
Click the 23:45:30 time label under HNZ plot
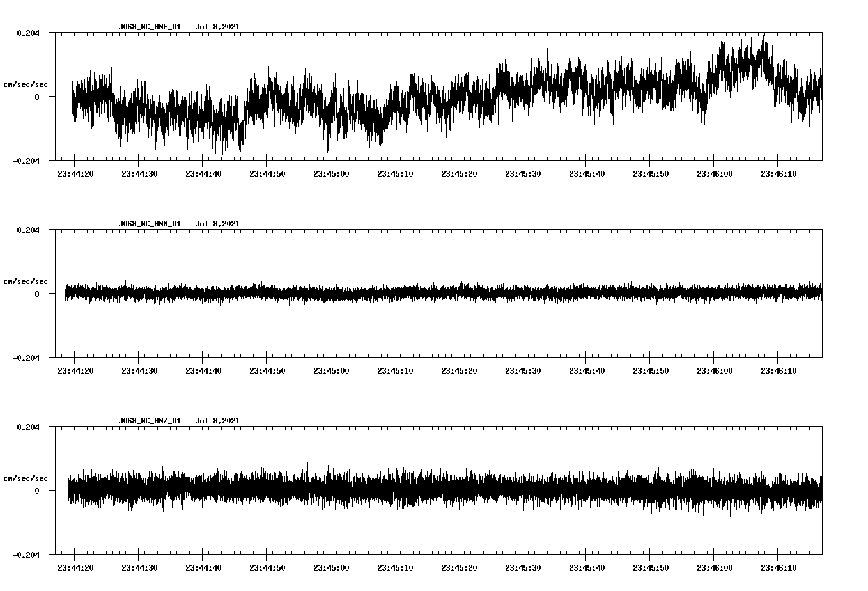coord(523,568)
